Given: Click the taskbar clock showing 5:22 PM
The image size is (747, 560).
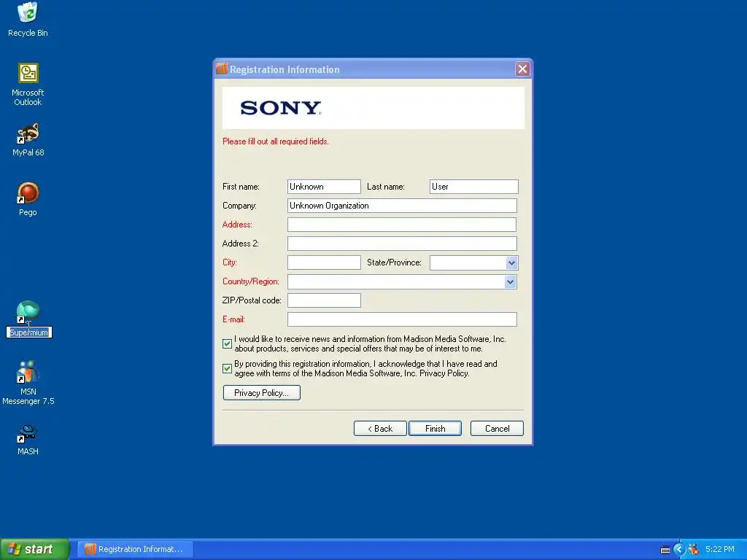Looking at the screenshot, I should point(720,550).
